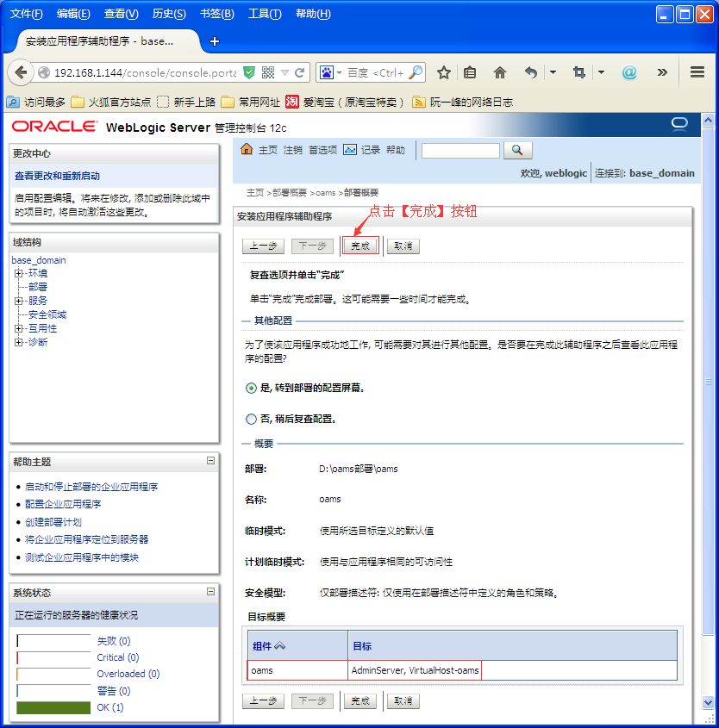The height and width of the screenshot is (728, 719).
Task: Click top 上一步 previous button
Action: [263, 246]
